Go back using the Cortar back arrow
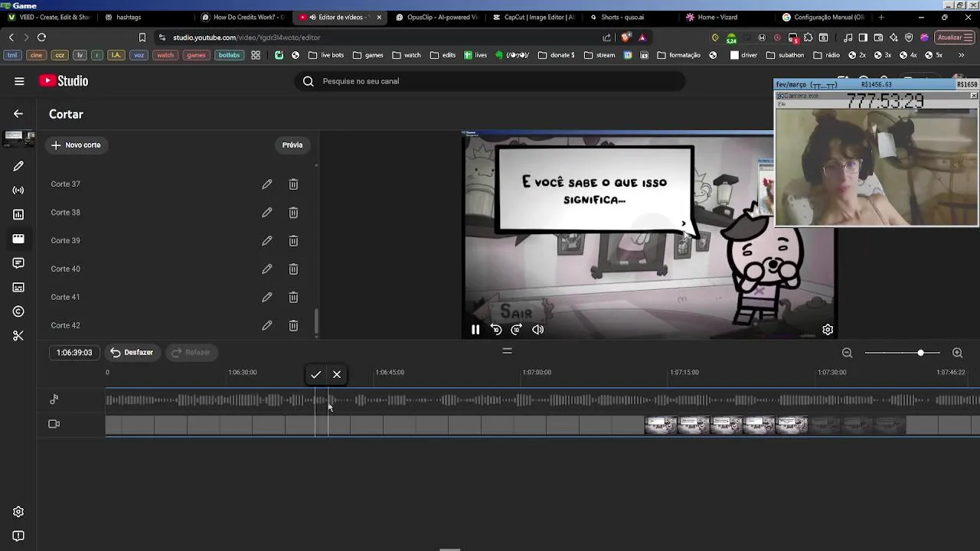The image size is (980, 551). pos(18,114)
